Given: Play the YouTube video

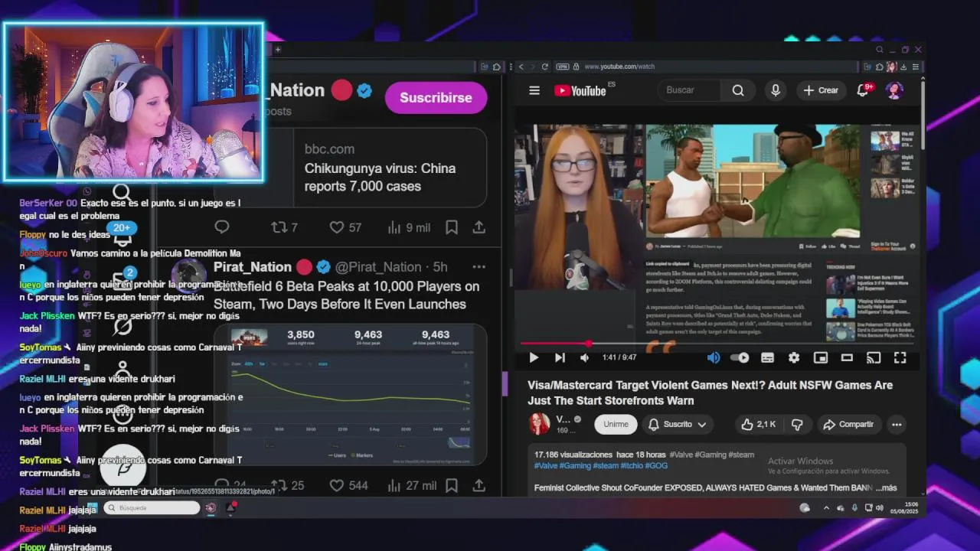Looking at the screenshot, I should (534, 357).
